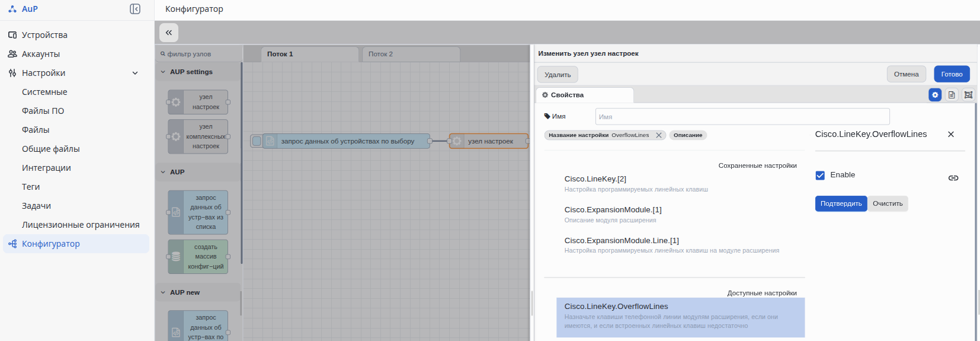Open Интеграции section
Screen dimensions: 980x341
tap(46, 168)
